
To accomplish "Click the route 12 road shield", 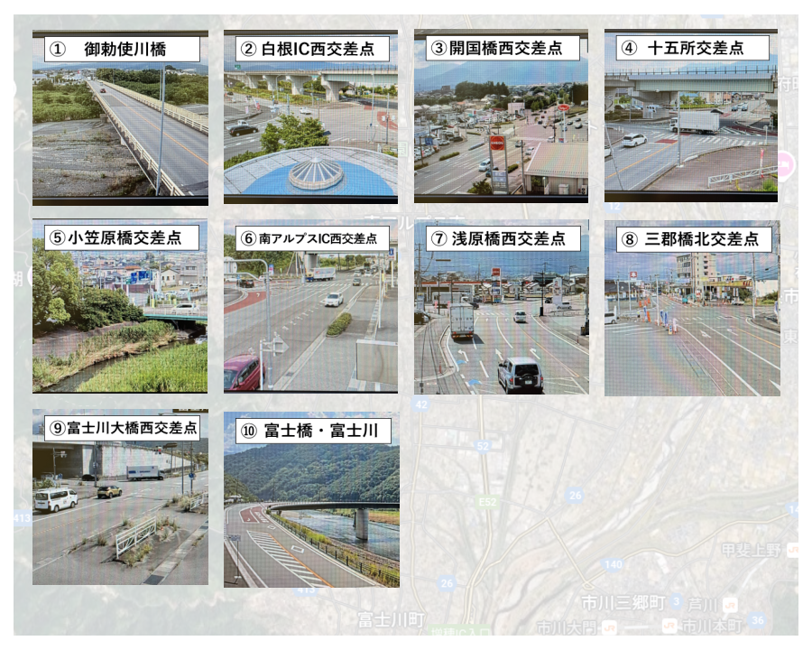I will 614,207.
